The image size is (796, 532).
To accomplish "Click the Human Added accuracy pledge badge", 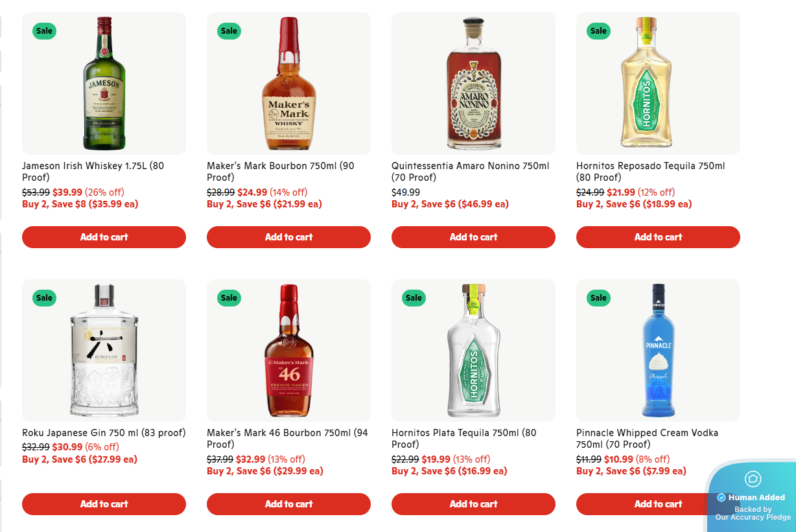I will [753, 498].
